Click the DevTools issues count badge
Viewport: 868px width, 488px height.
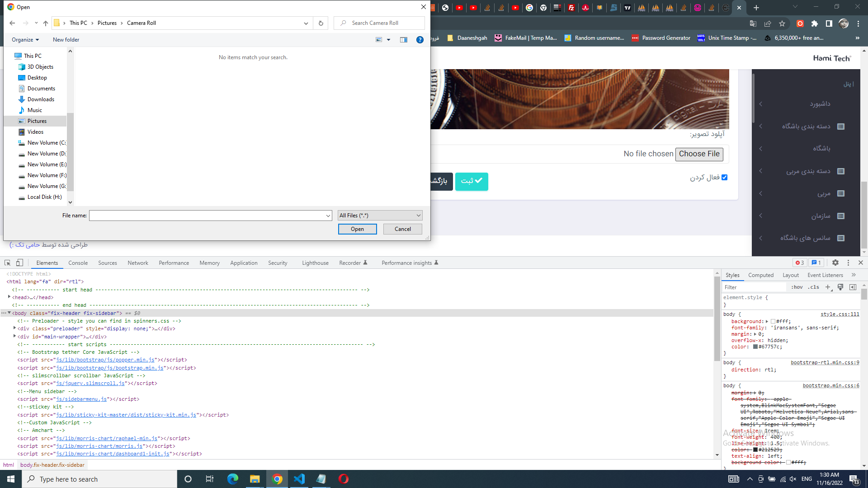(816, 263)
